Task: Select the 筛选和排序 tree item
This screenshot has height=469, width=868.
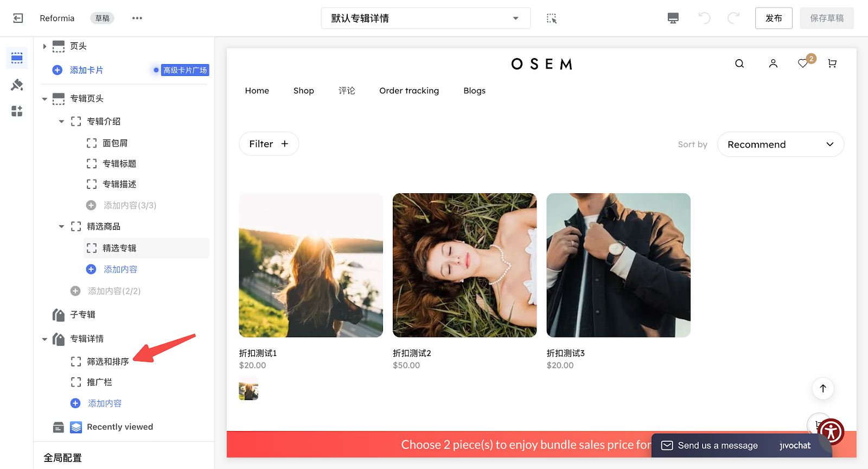Action: tap(108, 362)
